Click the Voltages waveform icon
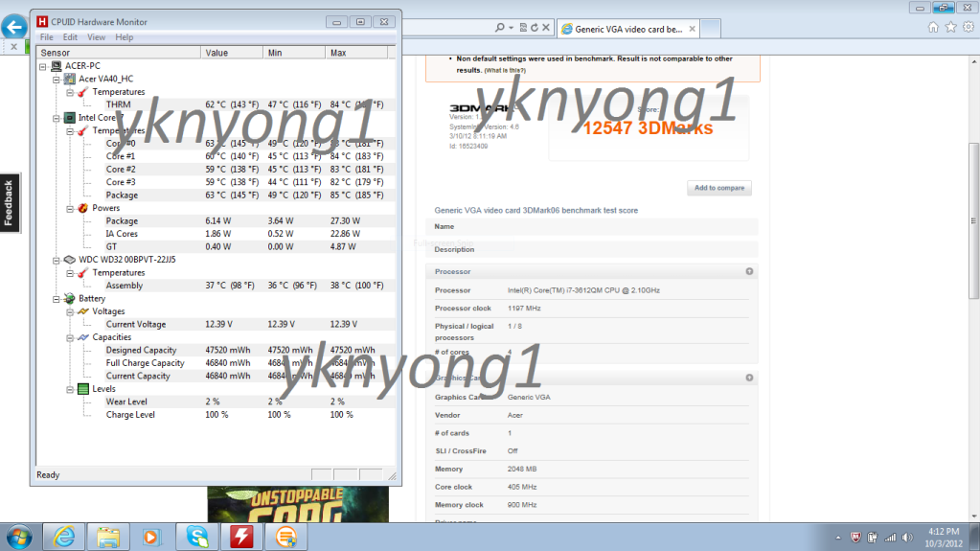The width and height of the screenshot is (980, 551). click(83, 311)
